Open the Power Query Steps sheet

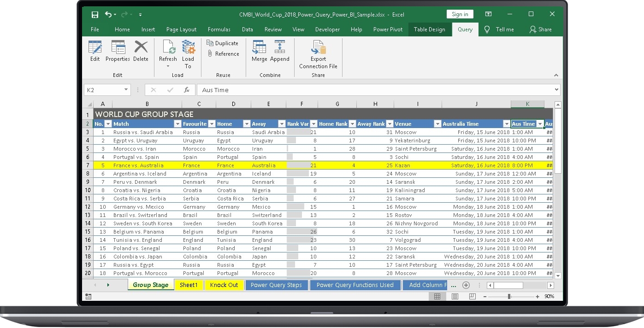pos(276,285)
